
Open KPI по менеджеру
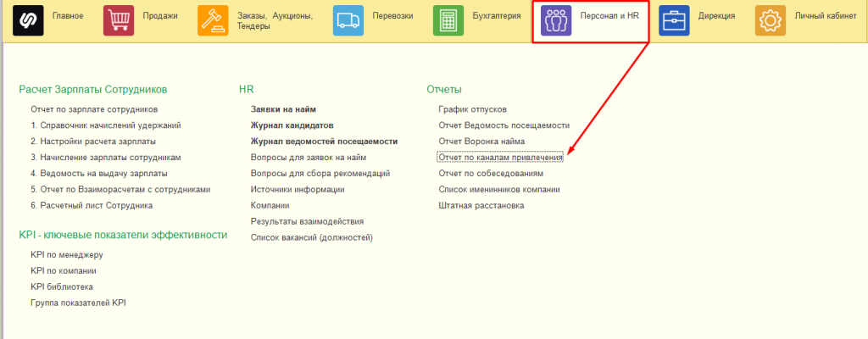click(x=67, y=255)
